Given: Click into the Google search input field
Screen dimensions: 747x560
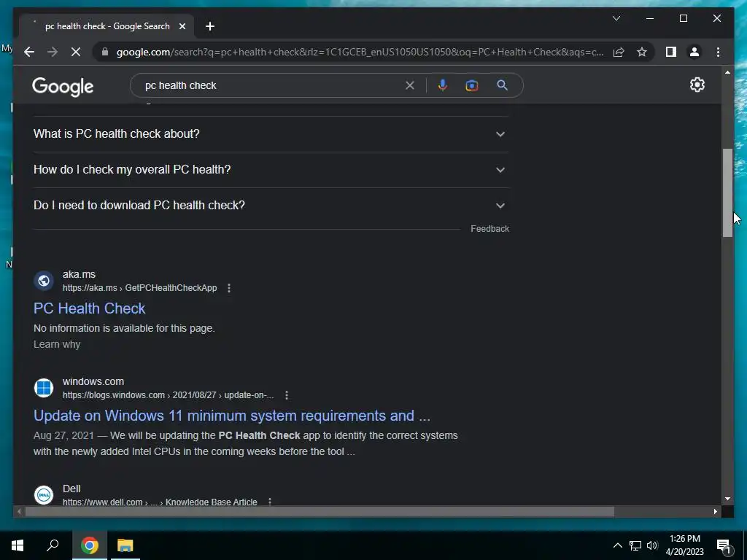Looking at the screenshot, I should (271, 85).
